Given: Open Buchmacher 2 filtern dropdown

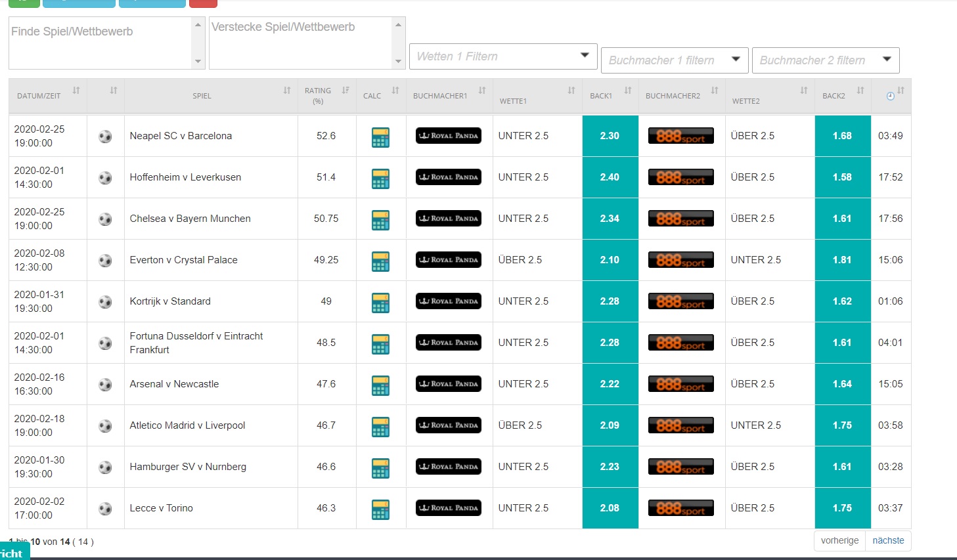Looking at the screenshot, I should coord(826,60).
